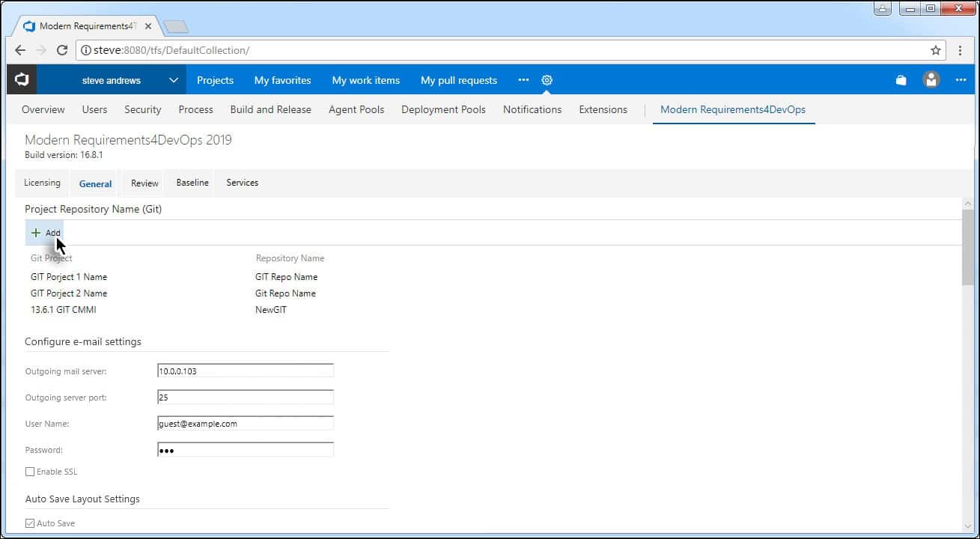Reload the page with refresh icon
Viewport: 980px width, 539px height.
point(62,50)
